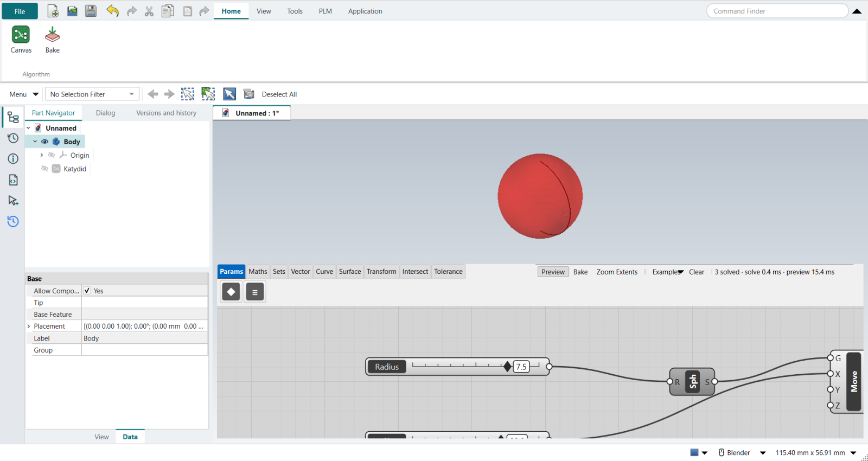
Task: Go forward with right arrow in selection bar
Action: click(x=169, y=94)
